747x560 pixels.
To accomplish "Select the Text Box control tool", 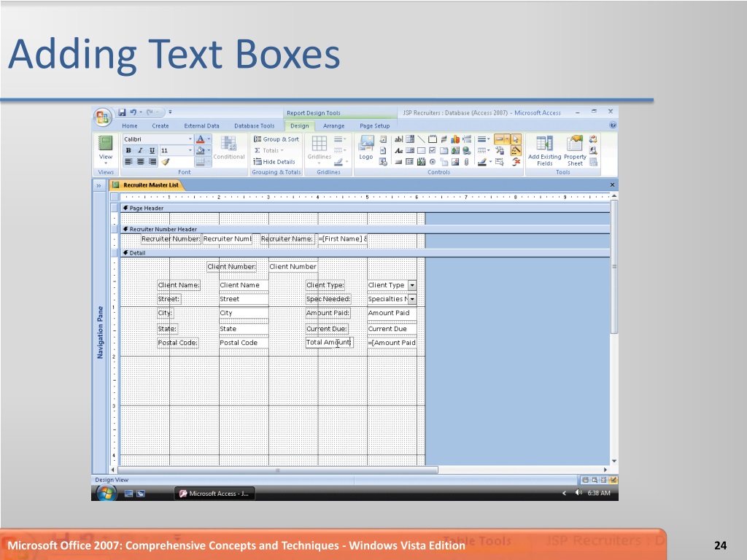I will tap(398, 139).
